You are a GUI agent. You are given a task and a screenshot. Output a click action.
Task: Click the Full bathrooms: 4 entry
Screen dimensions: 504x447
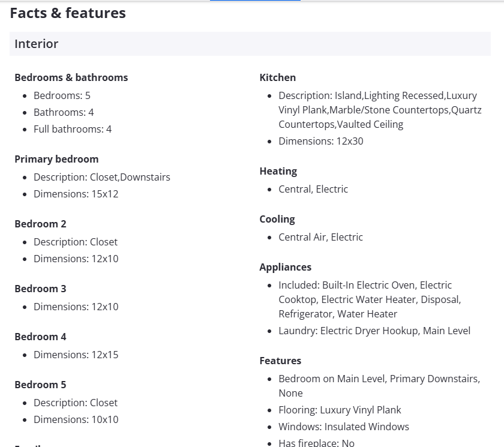click(73, 129)
